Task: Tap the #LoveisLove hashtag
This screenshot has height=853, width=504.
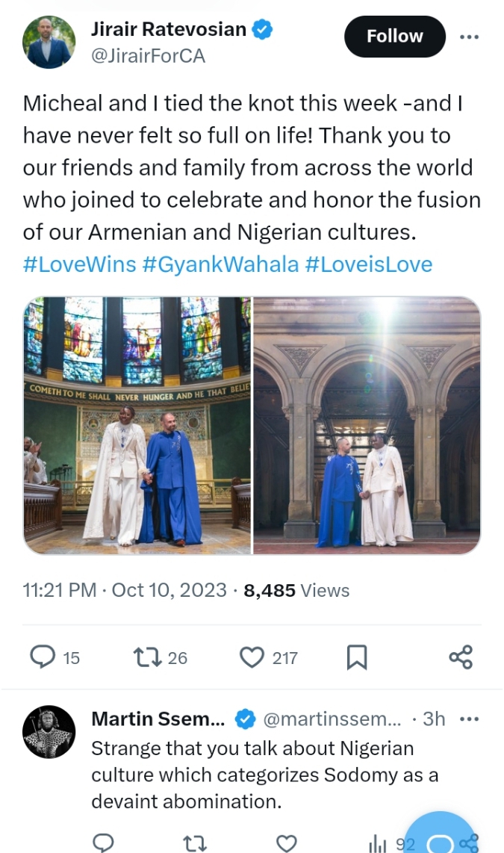Action: (x=369, y=264)
